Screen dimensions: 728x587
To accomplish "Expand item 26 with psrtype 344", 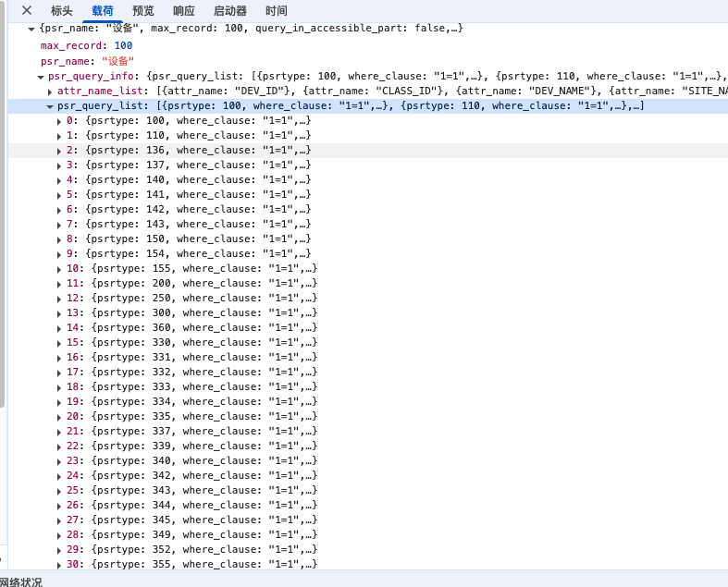I will [x=59, y=507].
